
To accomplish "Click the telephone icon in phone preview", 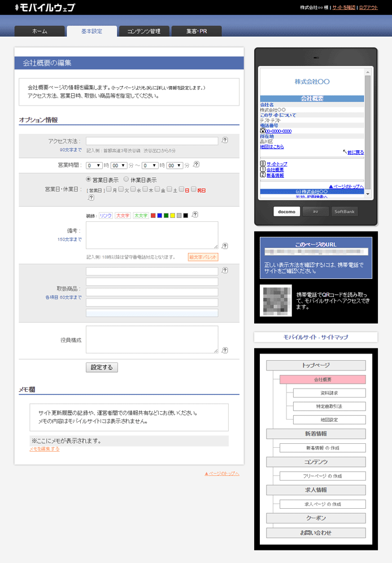I will 263,130.
